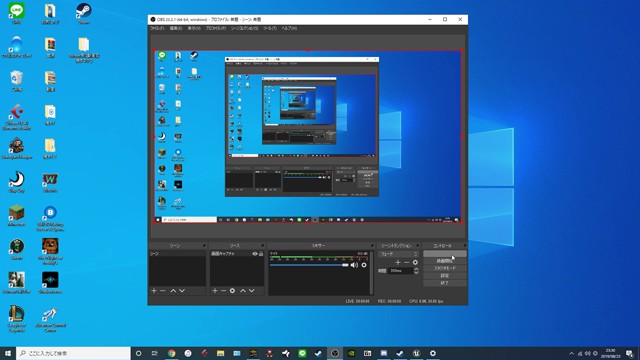Click the Windows taskbar search box
The image size is (640, 360).
point(73,353)
